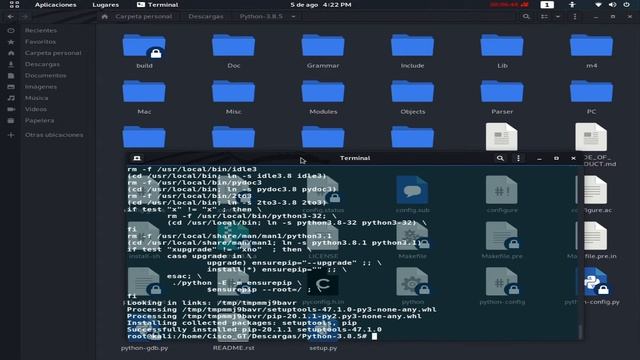The height and width of the screenshot is (360, 640).
Task: Open the Terminal app menu in top bar
Action: (158, 5)
